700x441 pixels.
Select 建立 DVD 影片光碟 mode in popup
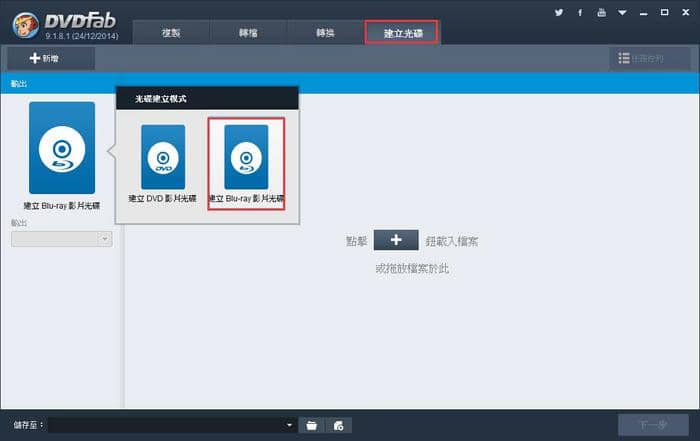162,163
